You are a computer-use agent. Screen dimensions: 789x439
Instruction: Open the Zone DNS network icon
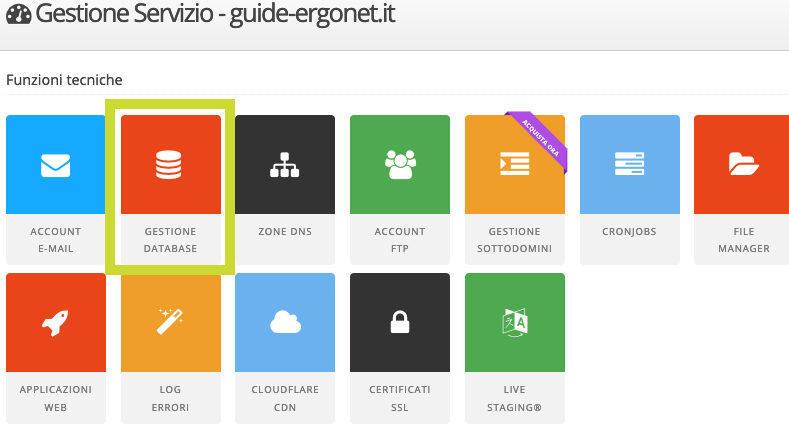285,164
